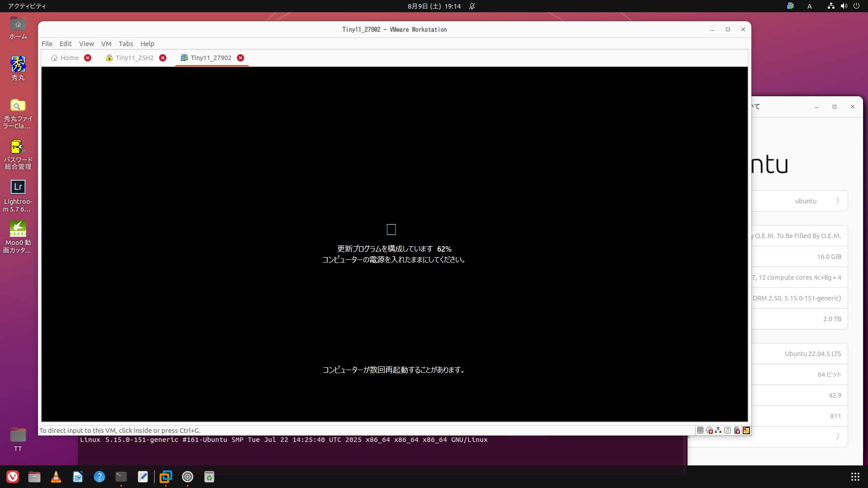This screenshot has width=868, height=488.
Task: Click the 2.0 TB disk capacity value
Action: point(832,319)
